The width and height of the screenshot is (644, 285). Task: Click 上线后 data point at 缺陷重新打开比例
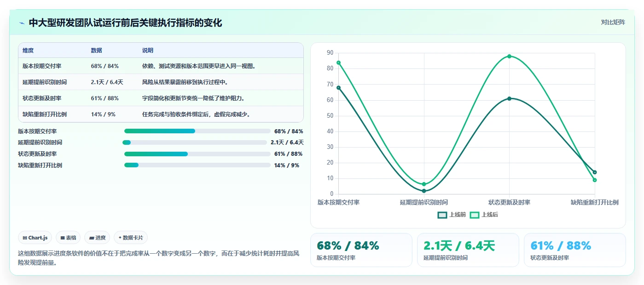click(x=595, y=180)
